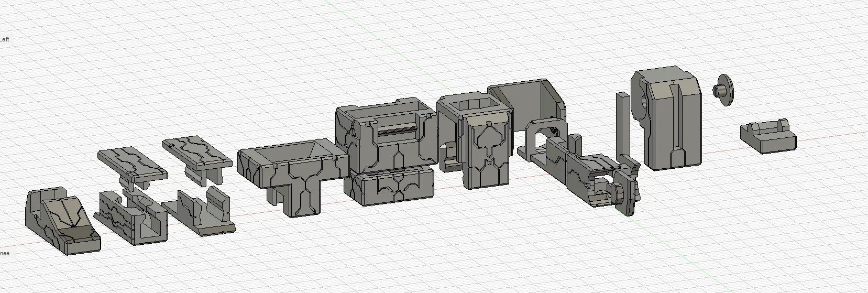Image resolution: width=868 pixels, height=293 pixels.
Task: Select the left U-channel piece
Action: 132,216
